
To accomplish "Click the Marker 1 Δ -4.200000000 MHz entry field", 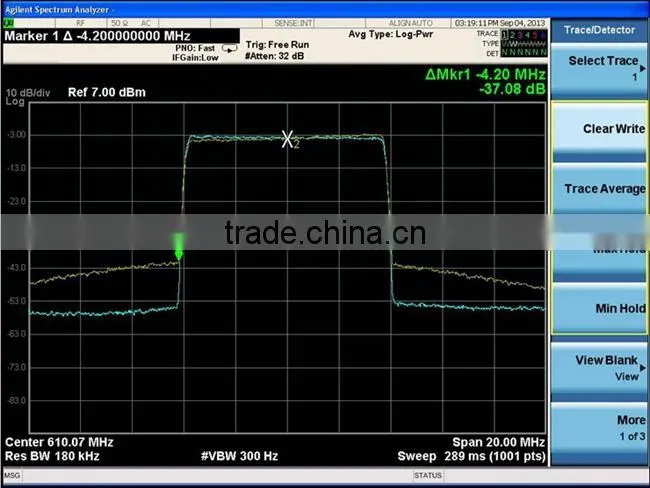I will [x=121, y=36].
